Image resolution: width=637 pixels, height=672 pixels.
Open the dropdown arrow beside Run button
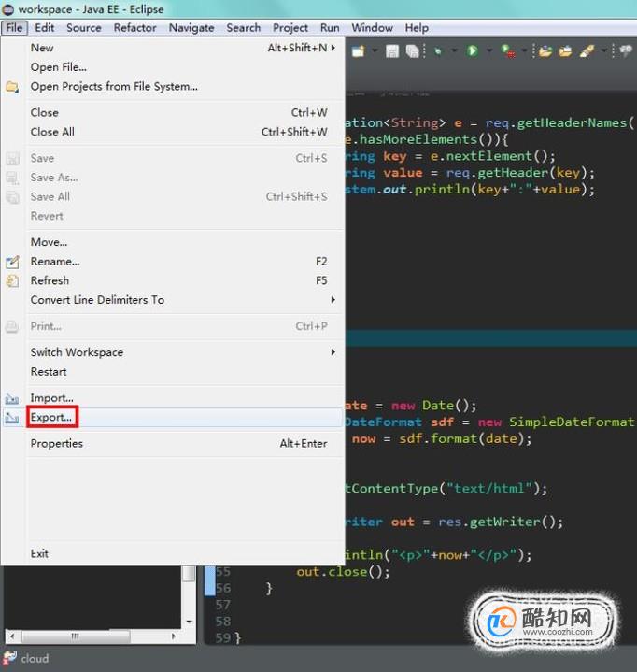click(x=489, y=50)
